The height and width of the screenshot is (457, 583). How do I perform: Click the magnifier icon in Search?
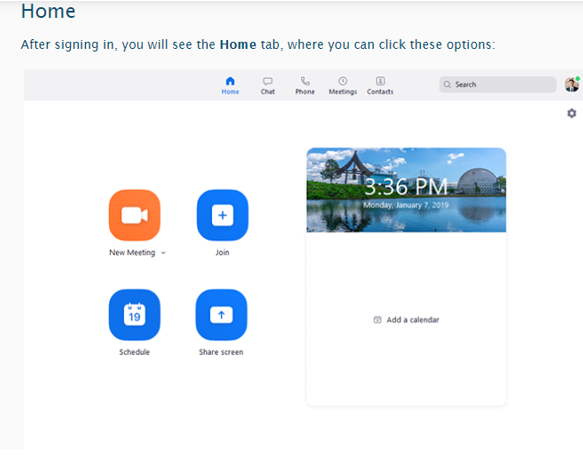(447, 84)
